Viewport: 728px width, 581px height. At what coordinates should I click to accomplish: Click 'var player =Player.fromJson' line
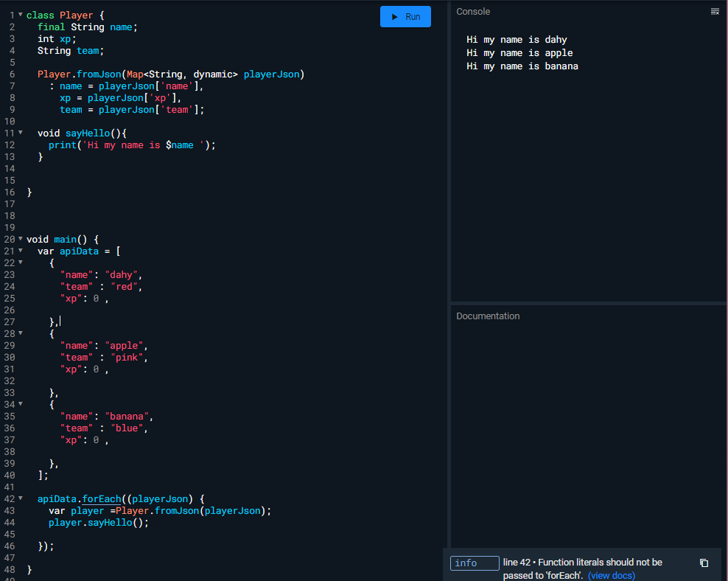point(160,511)
